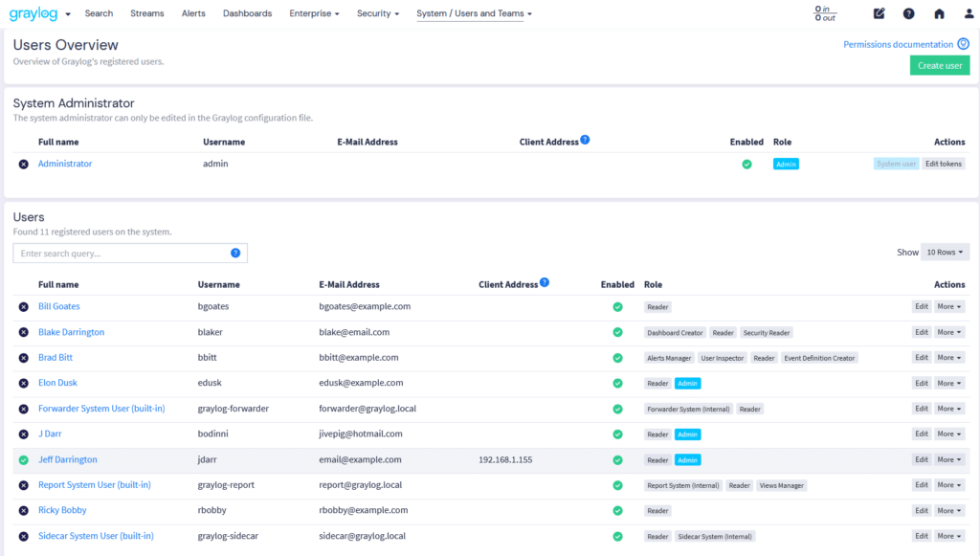980x556 pixels.
Task: Toggle enabled status checkmark for Bill Goates
Action: 617,307
